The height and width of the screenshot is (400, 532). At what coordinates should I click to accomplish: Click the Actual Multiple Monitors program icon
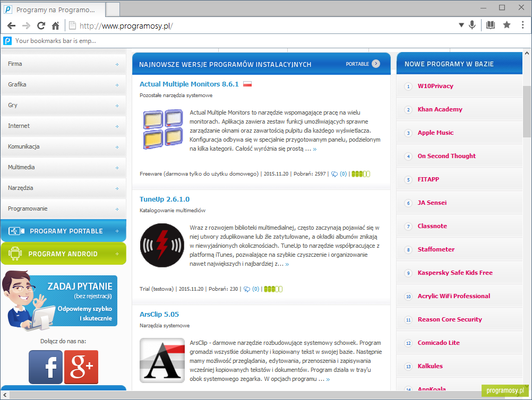click(x=162, y=129)
